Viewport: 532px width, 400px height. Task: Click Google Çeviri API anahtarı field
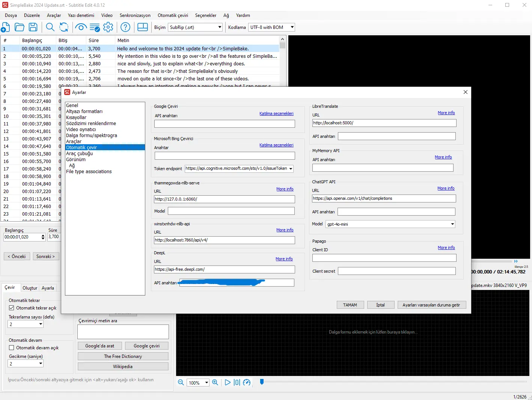click(225, 124)
